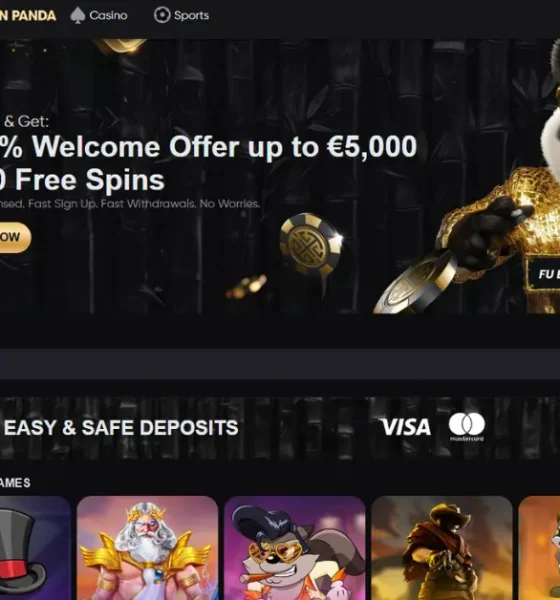
Task: Click the Mastercard payment logo
Action: pyautogui.click(x=467, y=427)
